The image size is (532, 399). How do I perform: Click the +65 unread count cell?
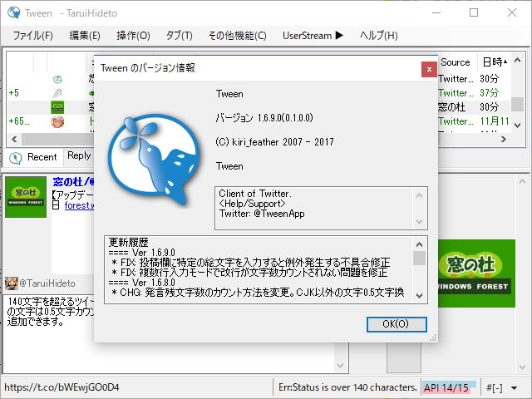(x=19, y=121)
